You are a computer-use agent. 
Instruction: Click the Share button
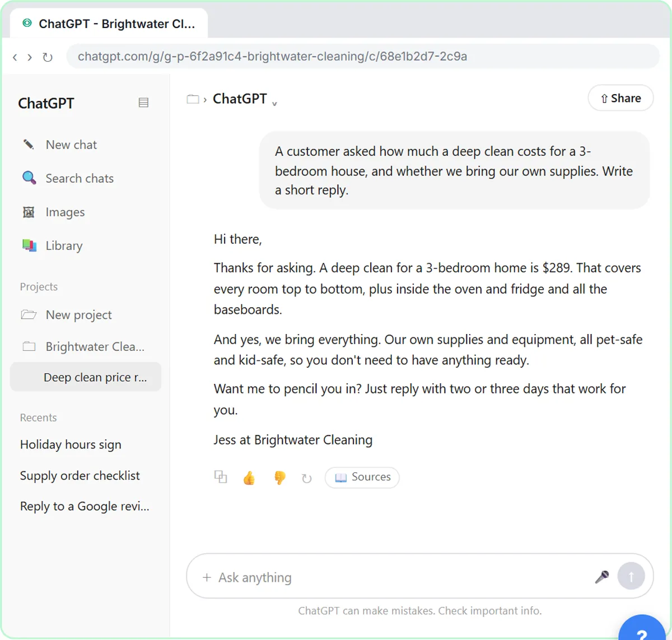[x=620, y=98]
